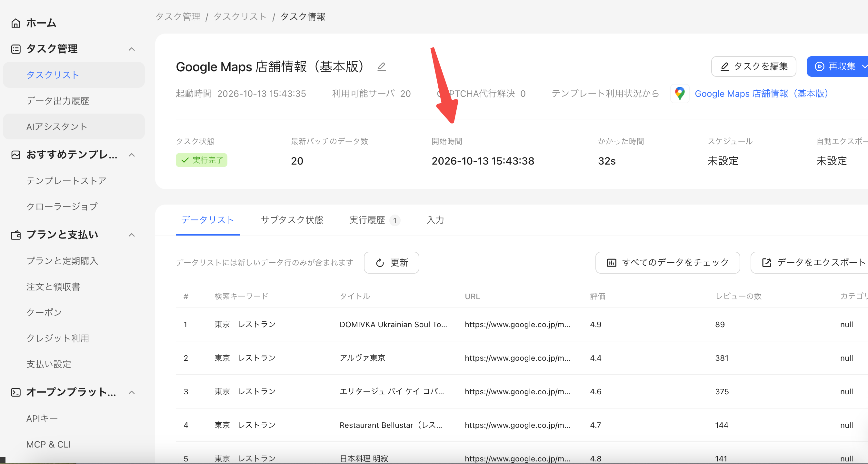The height and width of the screenshot is (464, 868).
Task: Click the オープンプラット terminal icon
Action: pos(16,392)
